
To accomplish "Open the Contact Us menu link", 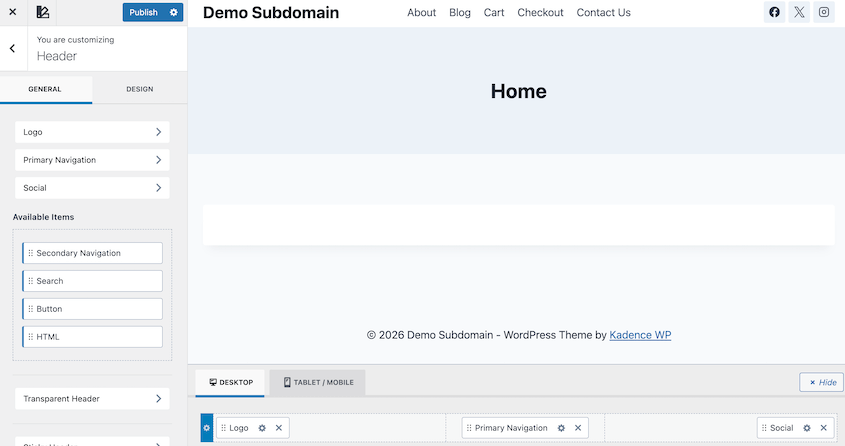I will click(x=604, y=12).
